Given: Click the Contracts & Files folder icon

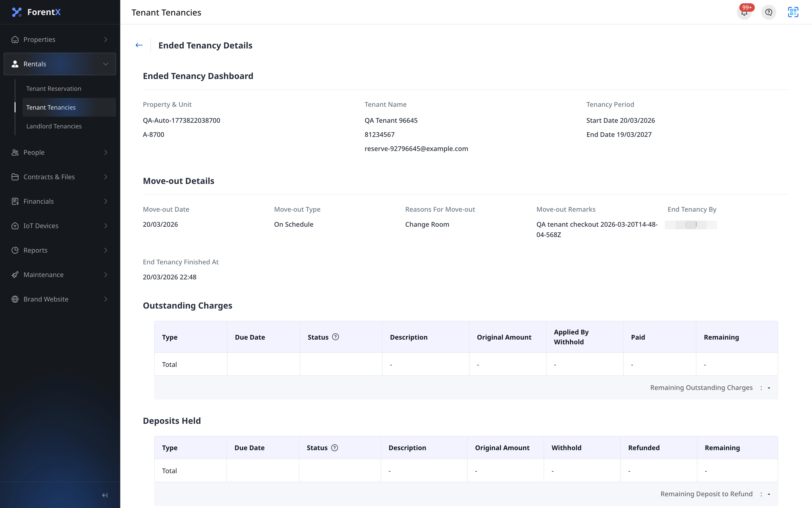Looking at the screenshot, I should (x=15, y=177).
